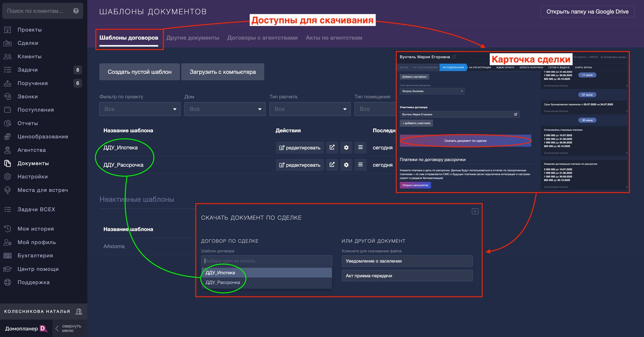The height and width of the screenshot is (337, 644).
Task: Open hamburger menu for ДДУ_Рассрочка row
Action: pyautogui.click(x=360, y=165)
